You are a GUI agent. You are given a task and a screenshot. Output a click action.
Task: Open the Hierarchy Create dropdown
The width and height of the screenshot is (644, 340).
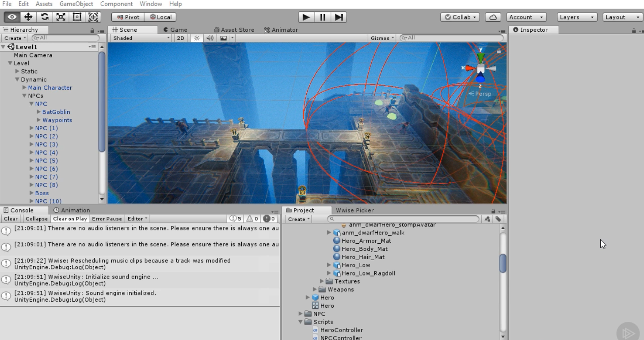click(x=15, y=38)
